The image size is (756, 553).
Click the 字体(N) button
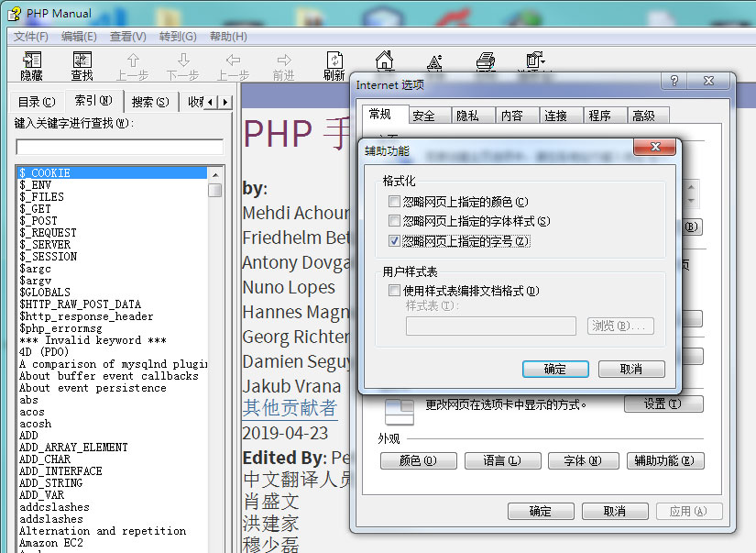[583, 460]
